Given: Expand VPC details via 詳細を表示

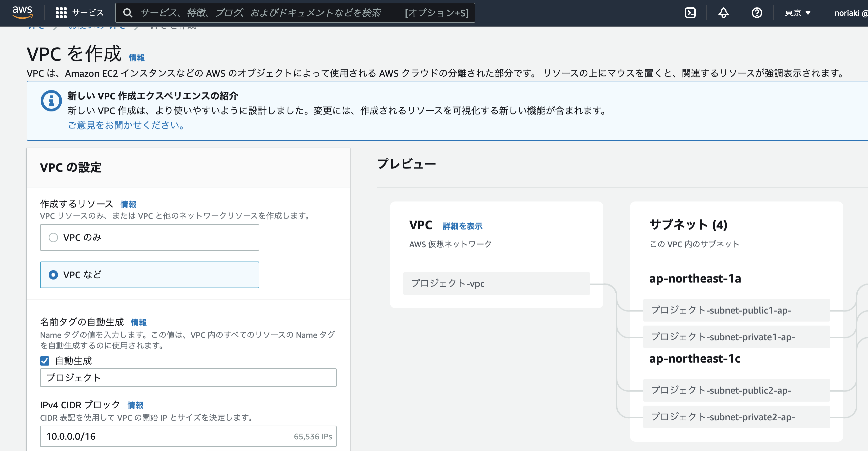Looking at the screenshot, I should 462,226.
